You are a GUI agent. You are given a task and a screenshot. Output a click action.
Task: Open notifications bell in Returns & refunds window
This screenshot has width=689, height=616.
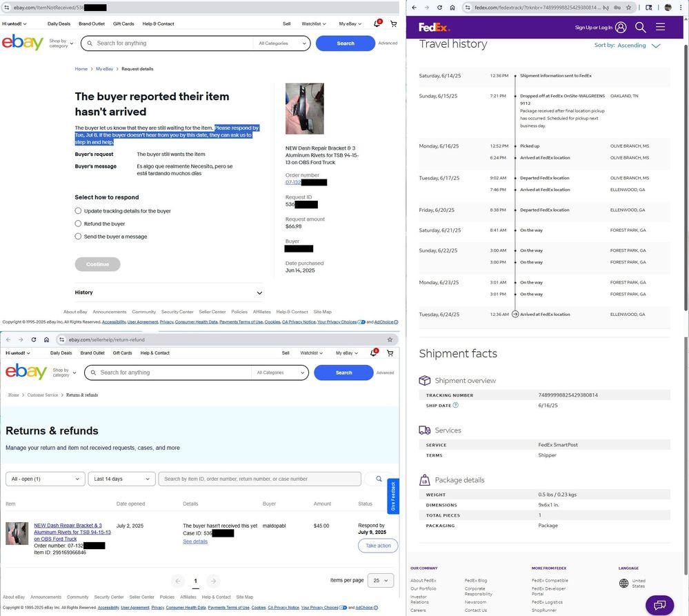(x=374, y=352)
